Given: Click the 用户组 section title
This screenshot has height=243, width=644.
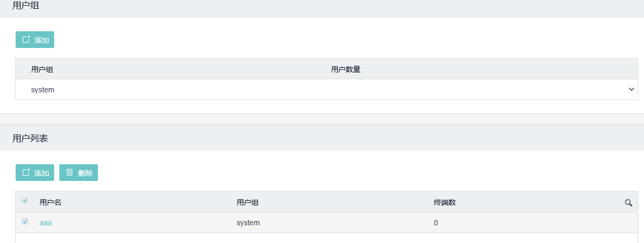Looking at the screenshot, I should click(26, 6).
